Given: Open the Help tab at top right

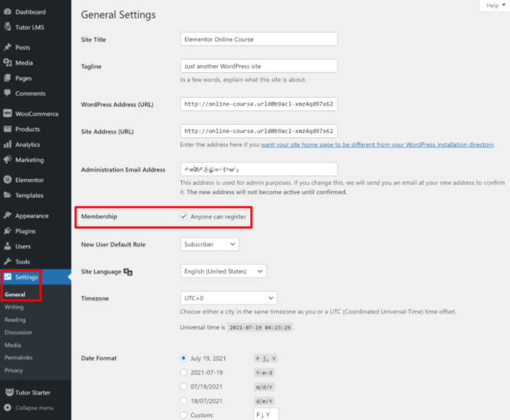Looking at the screenshot, I should [494, 5].
